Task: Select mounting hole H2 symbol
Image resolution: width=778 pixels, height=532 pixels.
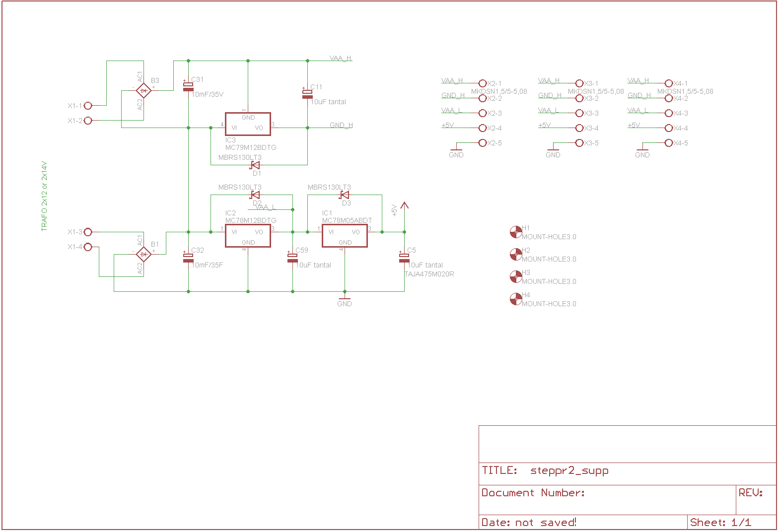Action: [516, 254]
